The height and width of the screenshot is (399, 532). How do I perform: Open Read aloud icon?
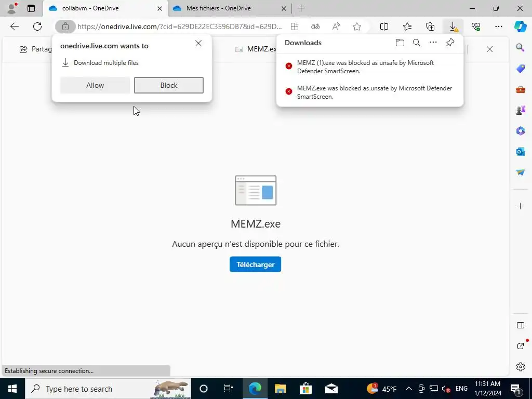coord(336,26)
